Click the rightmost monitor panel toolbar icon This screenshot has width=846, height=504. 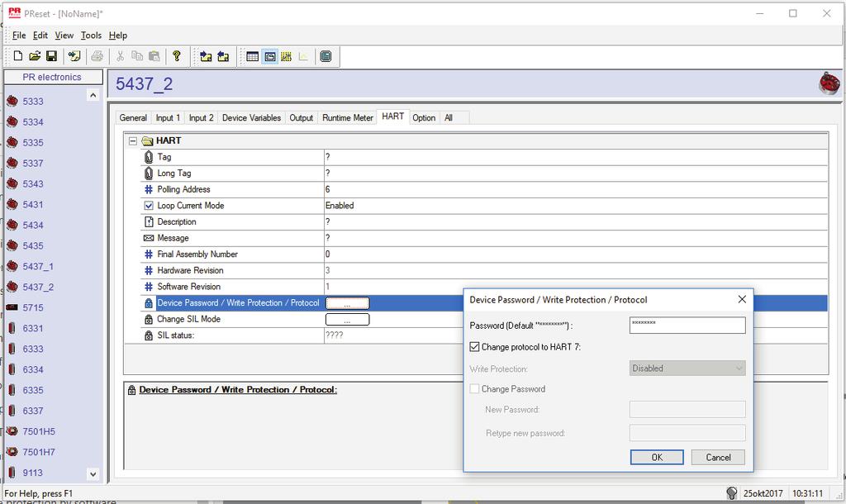point(326,56)
